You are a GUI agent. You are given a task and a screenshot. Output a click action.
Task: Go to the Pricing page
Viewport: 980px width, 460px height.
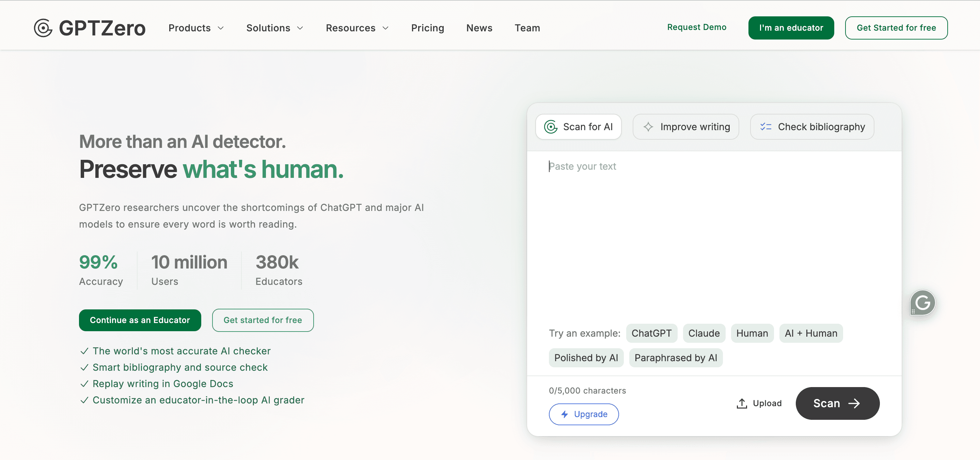(x=428, y=28)
